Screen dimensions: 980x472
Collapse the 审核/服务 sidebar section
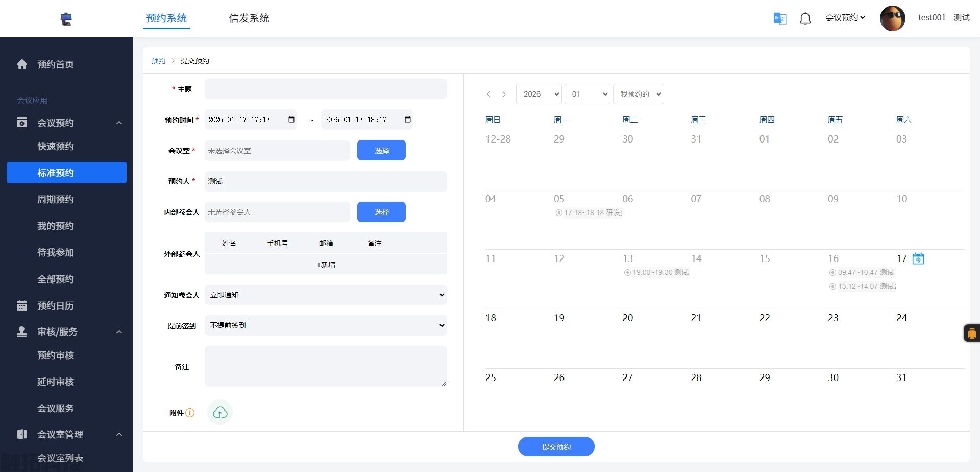tap(119, 332)
